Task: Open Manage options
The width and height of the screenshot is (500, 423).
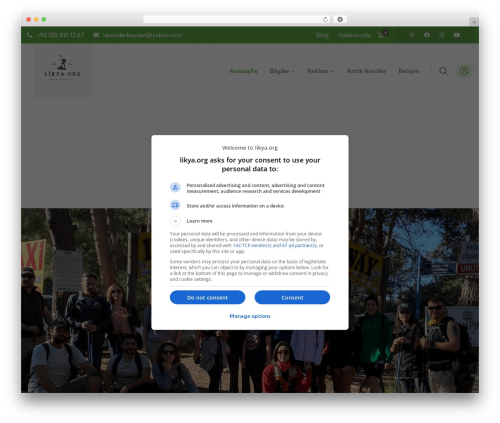Action: tap(250, 316)
